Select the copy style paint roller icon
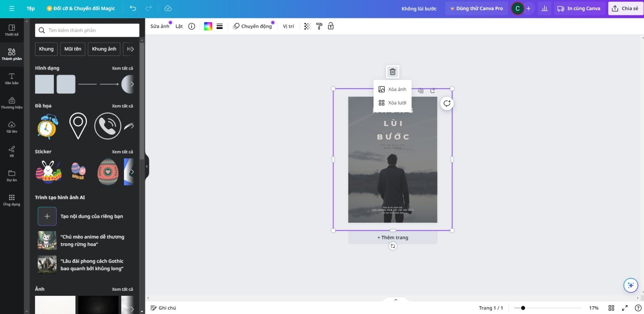The height and width of the screenshot is (314, 644). click(319, 26)
